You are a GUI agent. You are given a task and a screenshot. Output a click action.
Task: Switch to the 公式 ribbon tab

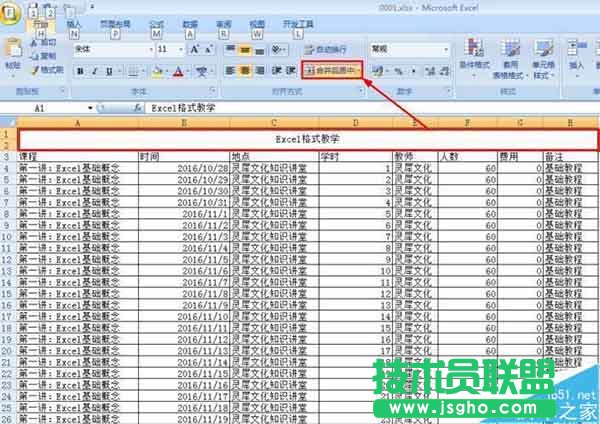coord(156,23)
